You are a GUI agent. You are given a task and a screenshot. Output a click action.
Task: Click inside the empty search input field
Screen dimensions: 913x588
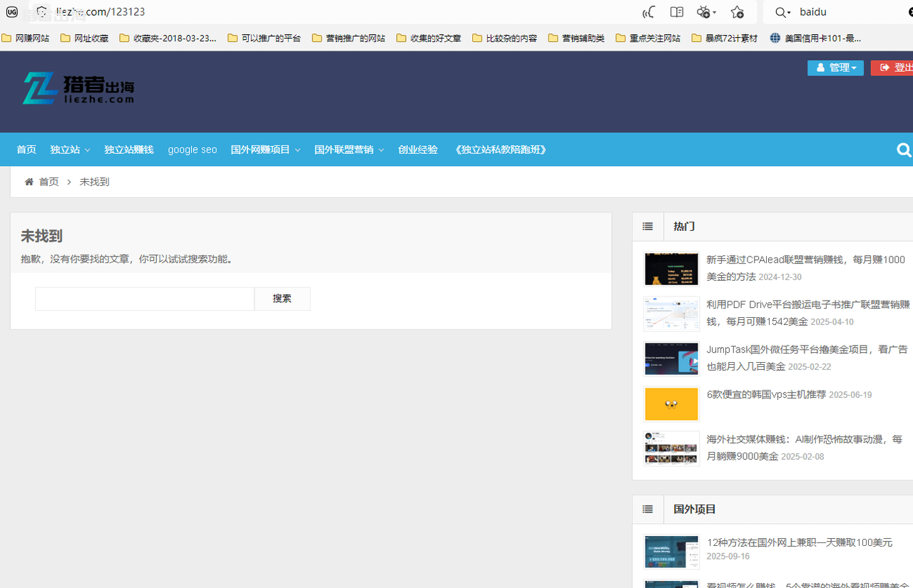pos(143,298)
